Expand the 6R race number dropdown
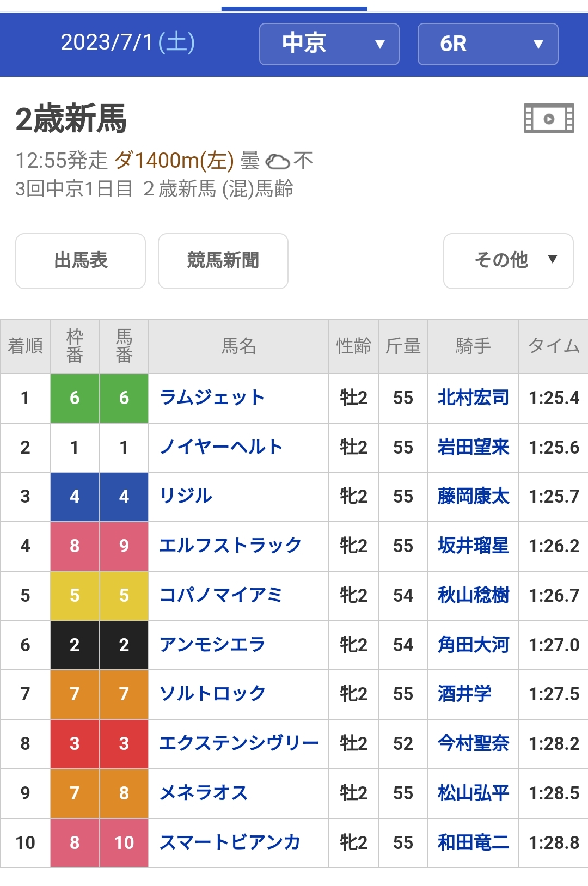Image resolution: width=588 pixels, height=886 pixels. [487, 44]
